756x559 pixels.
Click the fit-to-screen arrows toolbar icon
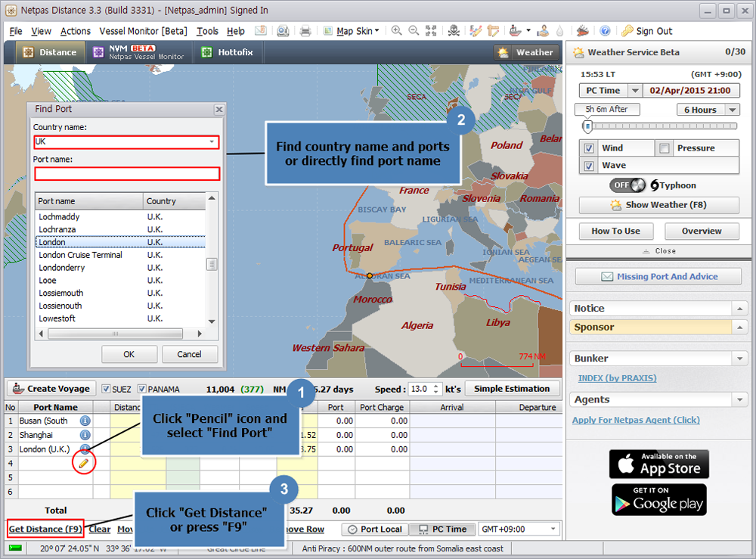coord(431,31)
